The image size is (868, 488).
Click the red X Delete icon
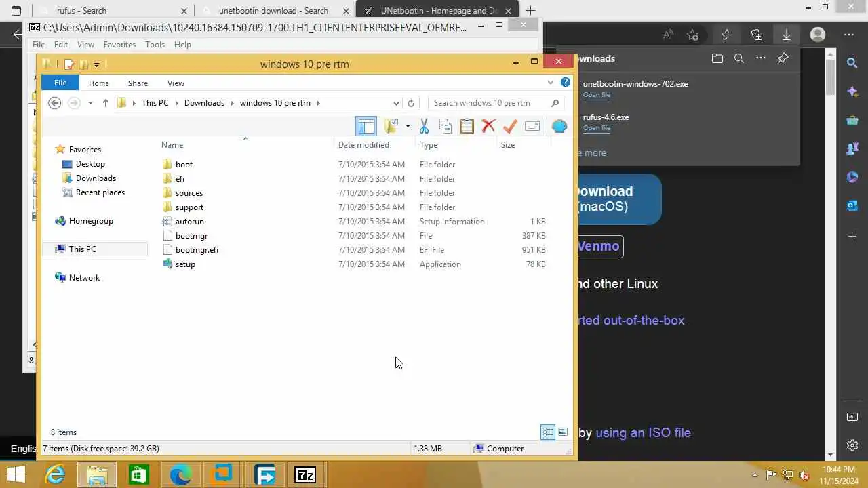pos(488,126)
